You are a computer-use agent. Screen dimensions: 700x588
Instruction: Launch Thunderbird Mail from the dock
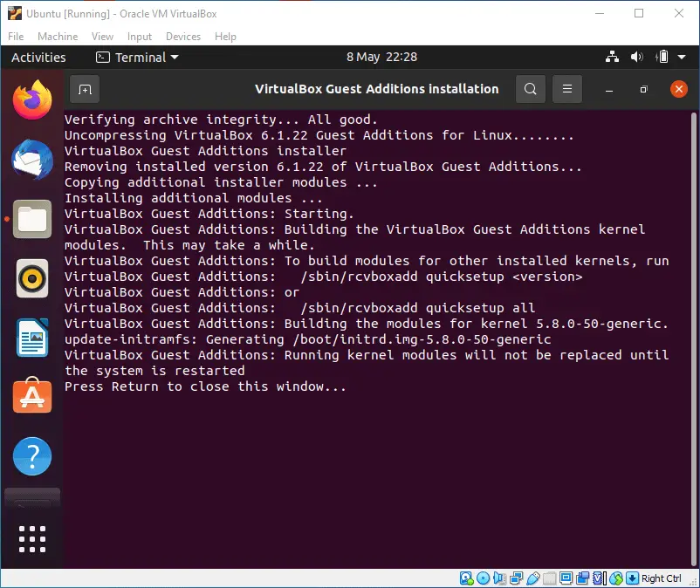pyautogui.click(x=32, y=160)
